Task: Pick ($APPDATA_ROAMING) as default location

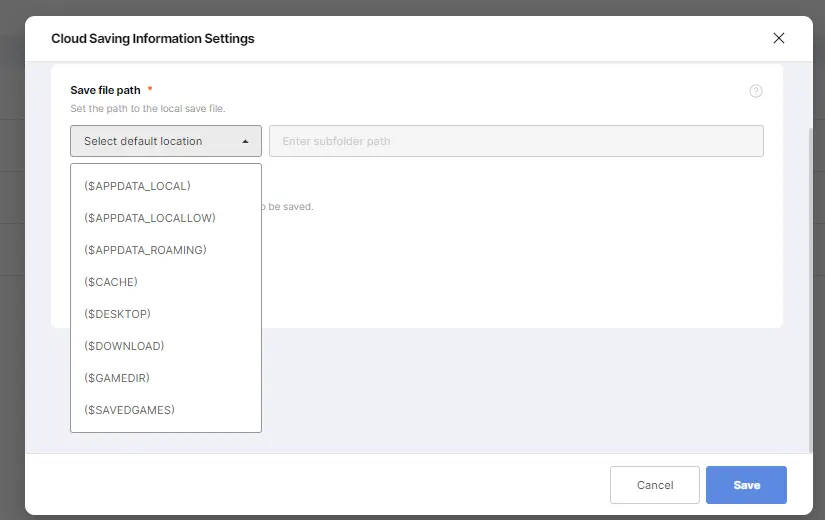Action: 145,250
